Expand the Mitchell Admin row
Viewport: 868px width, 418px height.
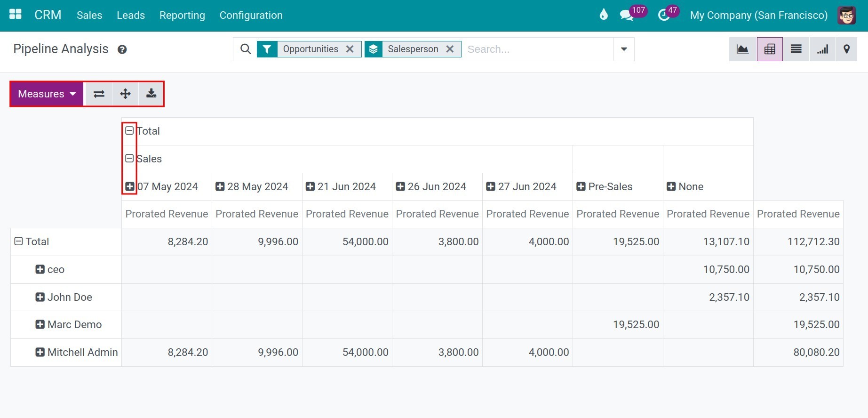click(x=40, y=352)
